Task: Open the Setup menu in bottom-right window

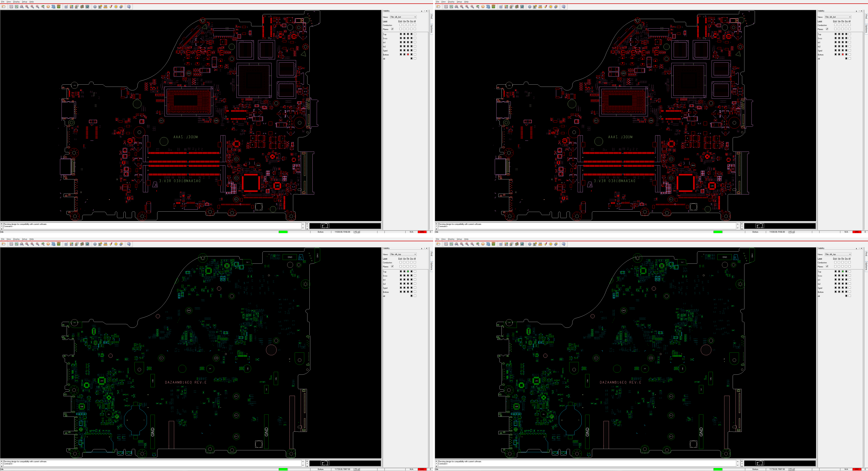Action: (x=459, y=239)
